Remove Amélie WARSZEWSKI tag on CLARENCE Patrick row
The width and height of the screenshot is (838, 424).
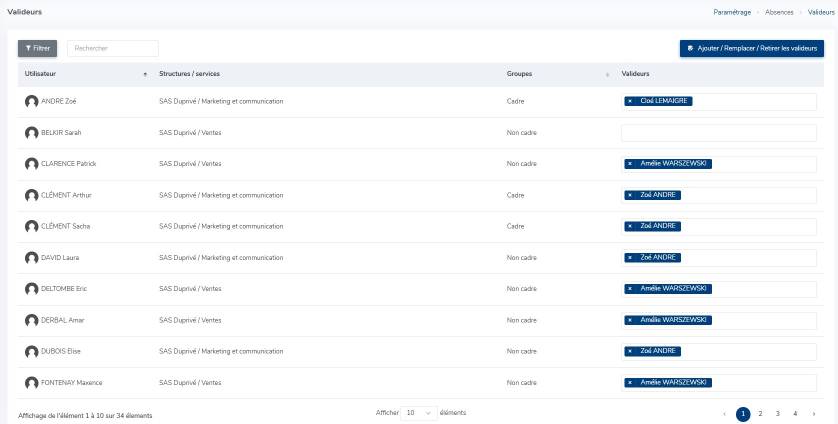629,164
